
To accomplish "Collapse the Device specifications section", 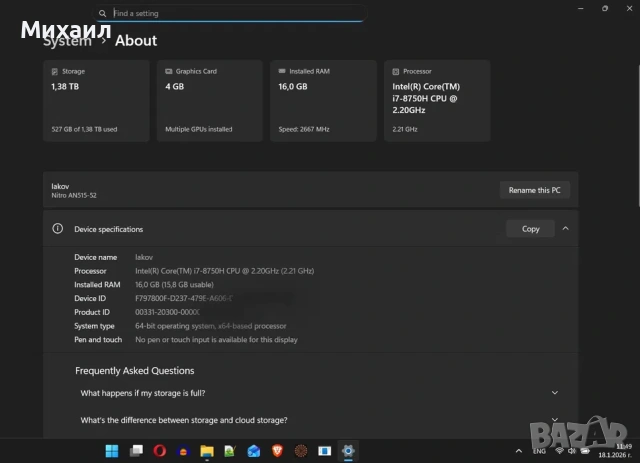I will tap(565, 229).
